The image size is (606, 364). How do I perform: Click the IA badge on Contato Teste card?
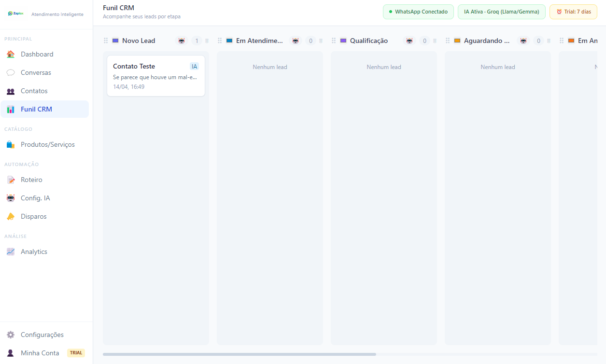coord(194,66)
